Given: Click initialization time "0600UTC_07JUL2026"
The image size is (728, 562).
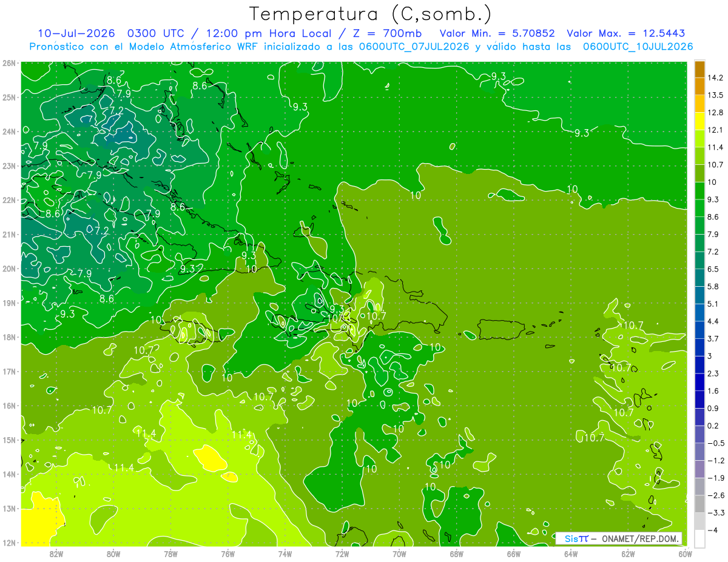Looking at the screenshot, I should [x=414, y=47].
